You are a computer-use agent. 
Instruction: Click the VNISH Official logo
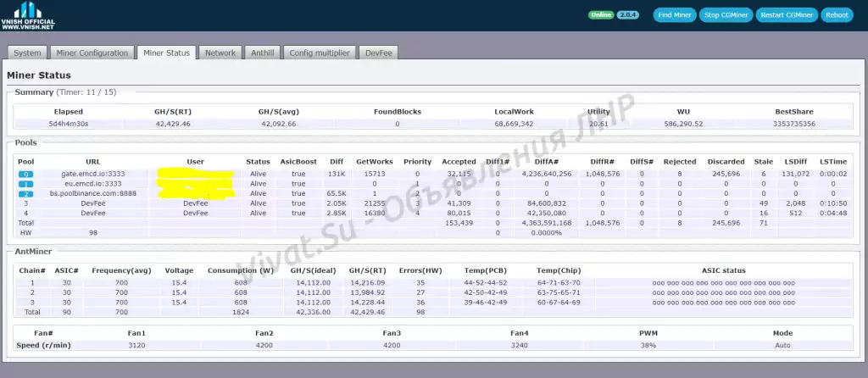tap(28, 15)
